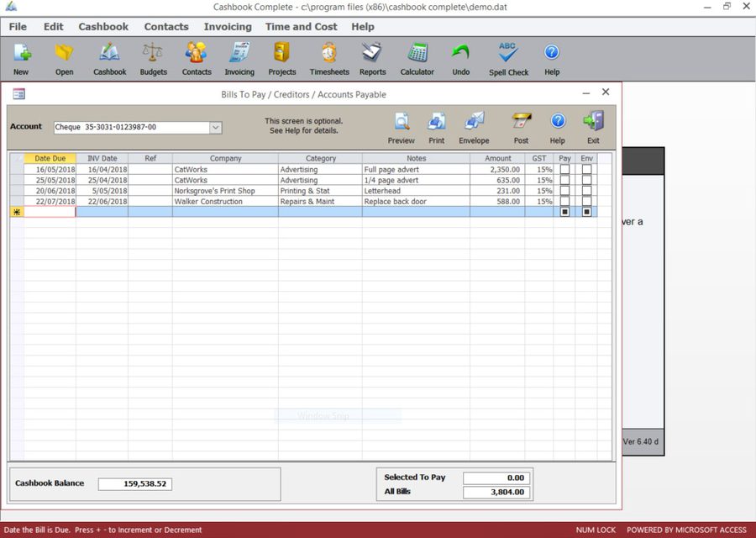
Task: Click the Exit door icon
Action: [594, 121]
